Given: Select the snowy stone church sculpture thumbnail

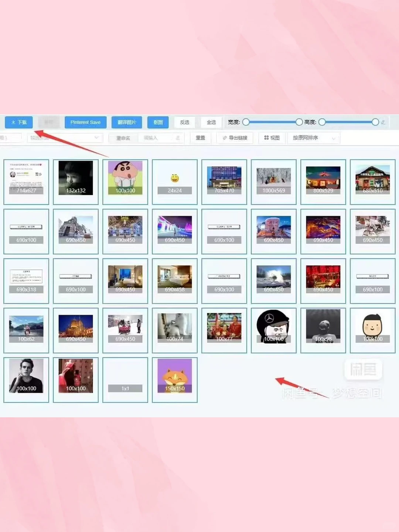Looking at the screenshot, I should pos(76,231).
